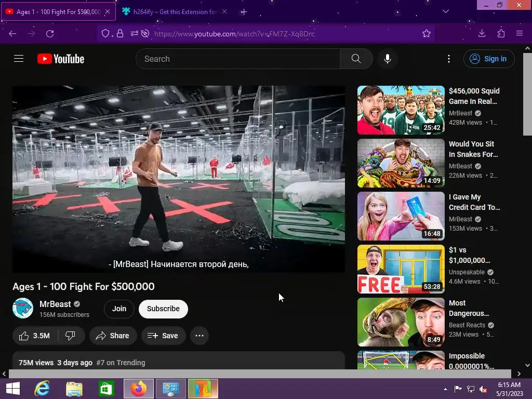Click the #7 on Trending link
Image resolution: width=532 pixels, height=399 pixels.
121,363
